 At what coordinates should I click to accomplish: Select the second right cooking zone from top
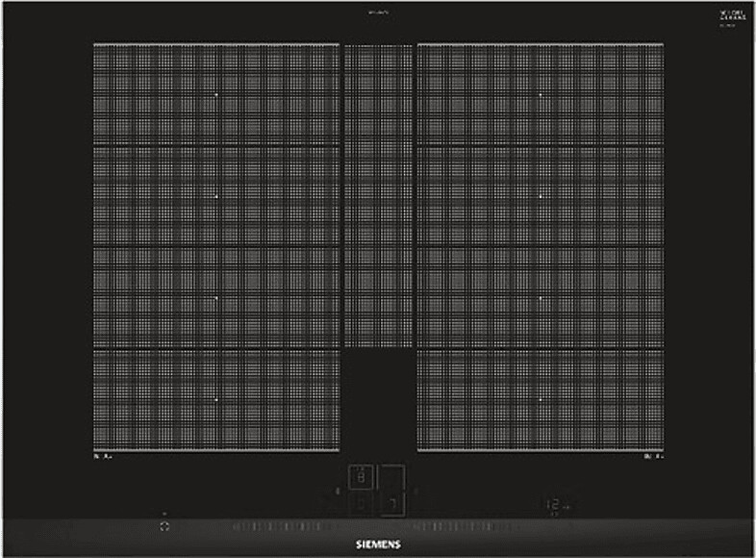(540, 195)
